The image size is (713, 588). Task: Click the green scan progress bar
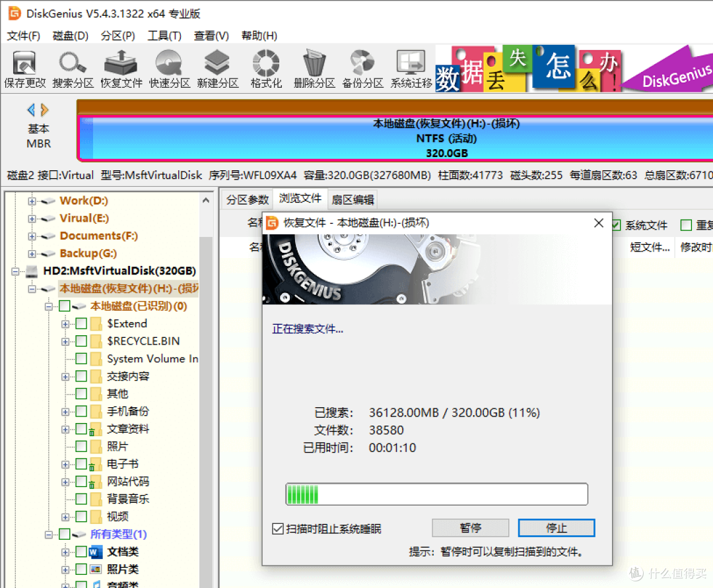pyautogui.click(x=436, y=494)
